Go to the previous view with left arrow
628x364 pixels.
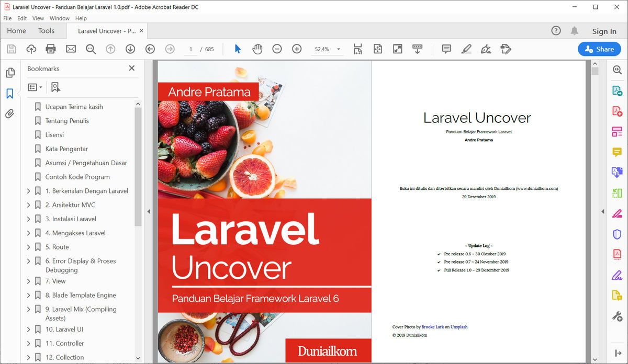coord(150,49)
